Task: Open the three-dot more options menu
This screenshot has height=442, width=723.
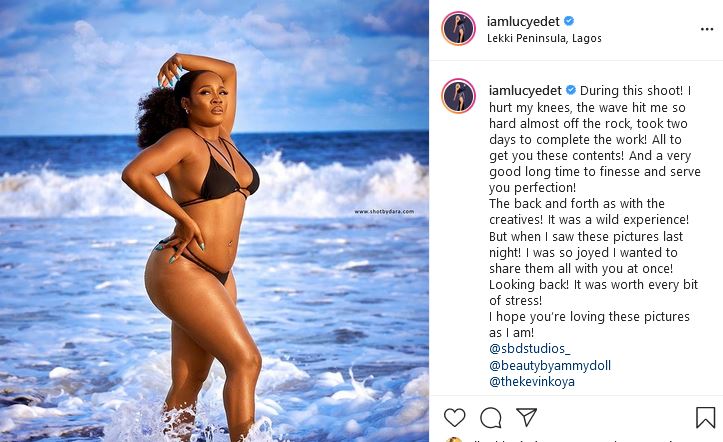Action: [707, 29]
